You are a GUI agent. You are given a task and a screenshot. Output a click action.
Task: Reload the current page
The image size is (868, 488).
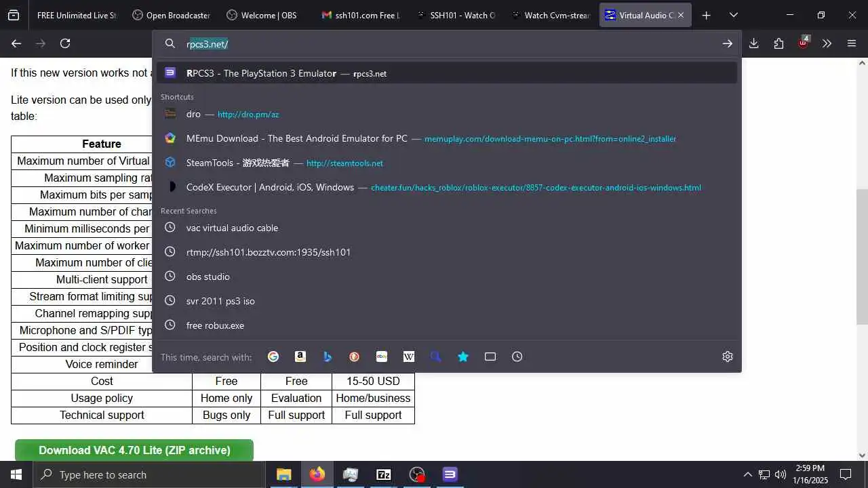coord(65,43)
